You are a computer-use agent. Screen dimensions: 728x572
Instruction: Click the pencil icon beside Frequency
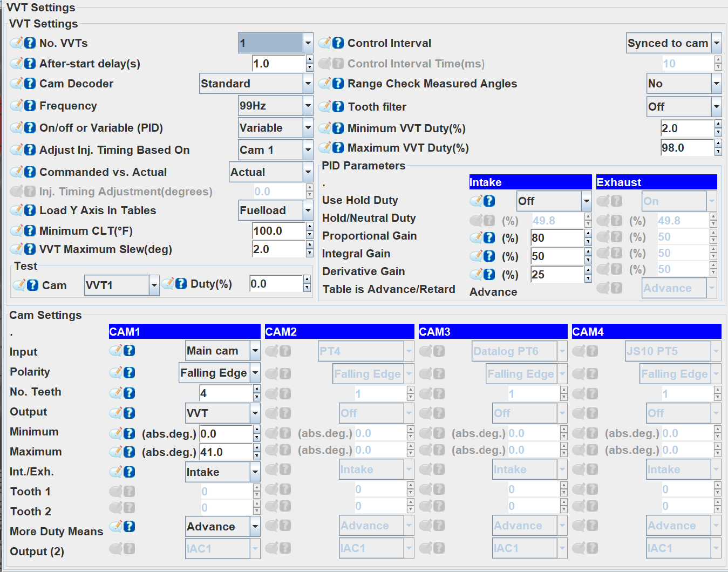click(x=17, y=105)
